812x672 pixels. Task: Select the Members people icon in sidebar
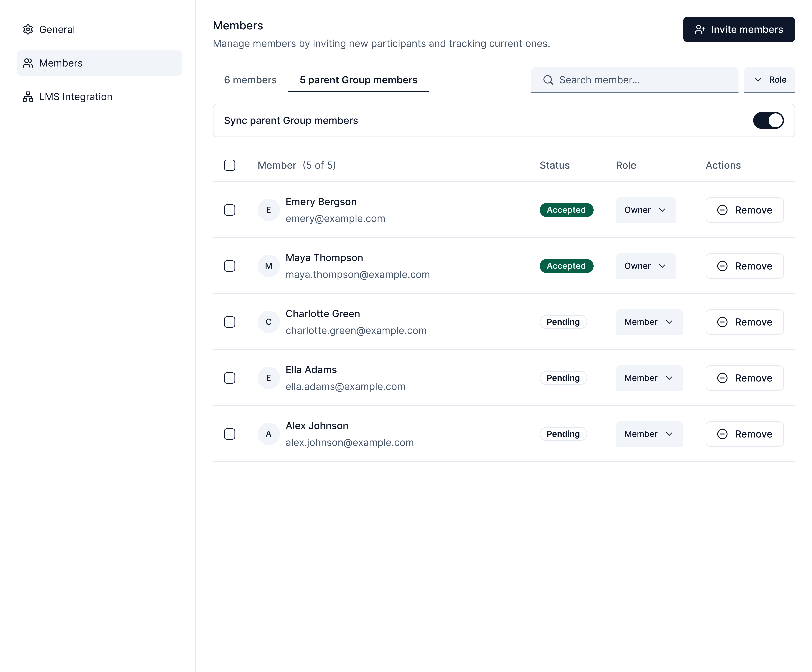point(28,63)
